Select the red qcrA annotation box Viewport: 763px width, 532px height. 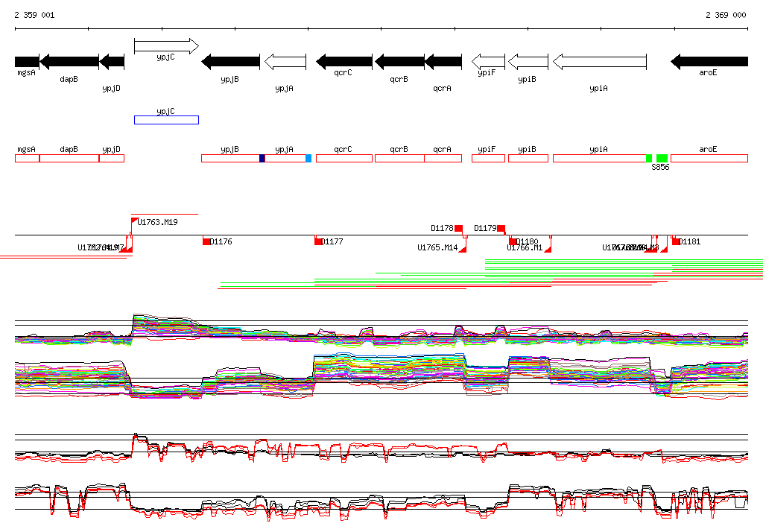[x=443, y=158]
